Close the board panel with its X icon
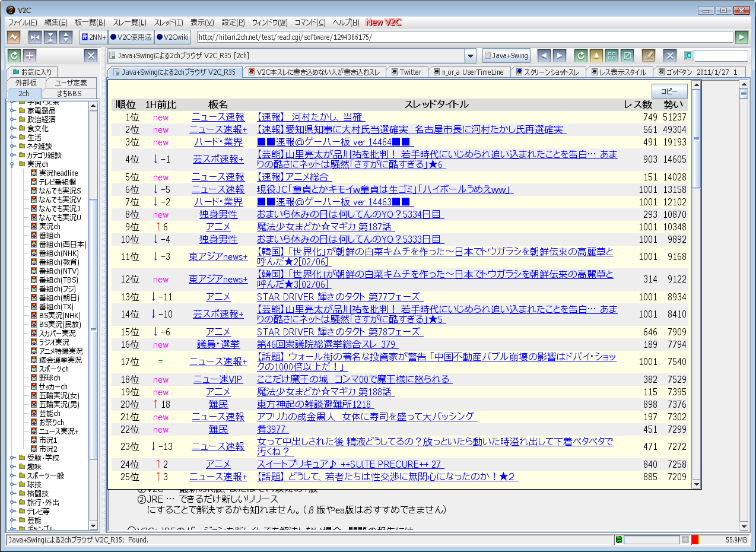Viewport: 756px width, 552px height. pyautogui.click(x=90, y=56)
